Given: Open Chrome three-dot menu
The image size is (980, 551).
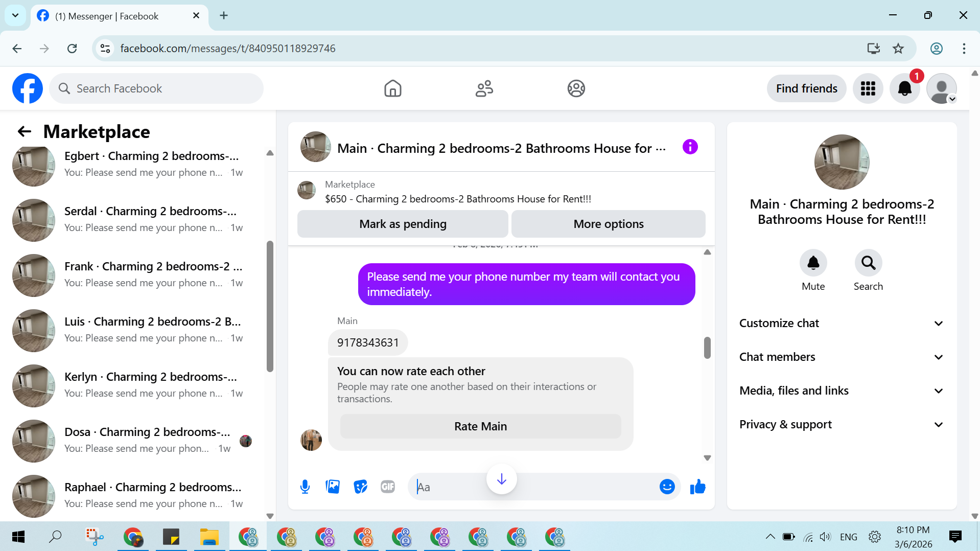Looking at the screenshot, I should point(964,49).
